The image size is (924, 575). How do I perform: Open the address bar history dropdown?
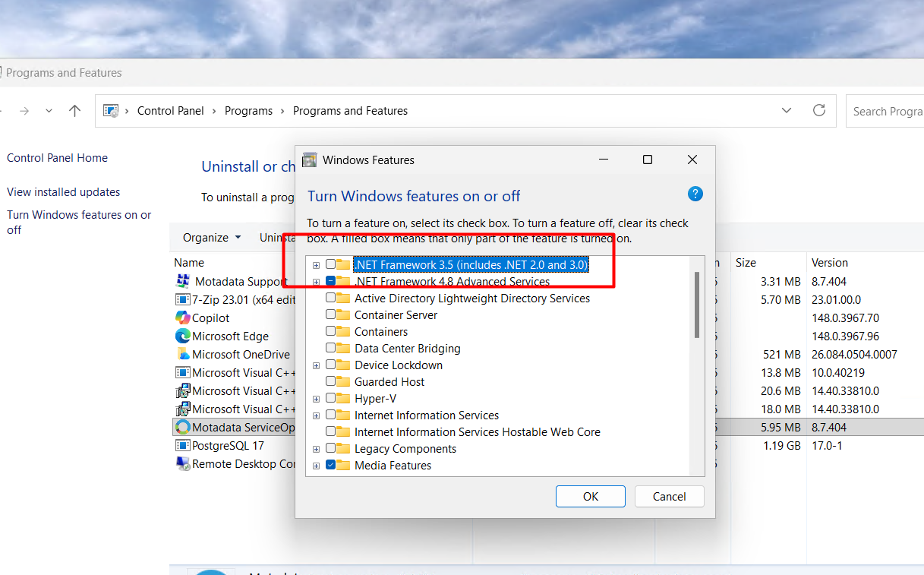click(787, 111)
